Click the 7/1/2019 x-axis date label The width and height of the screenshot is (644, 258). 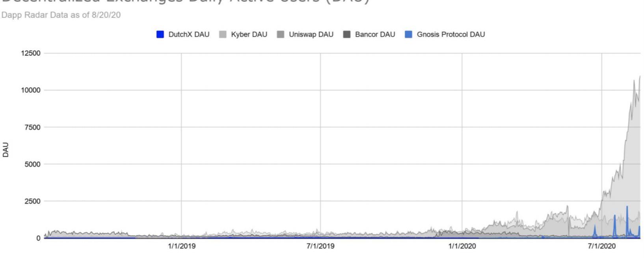click(x=320, y=246)
